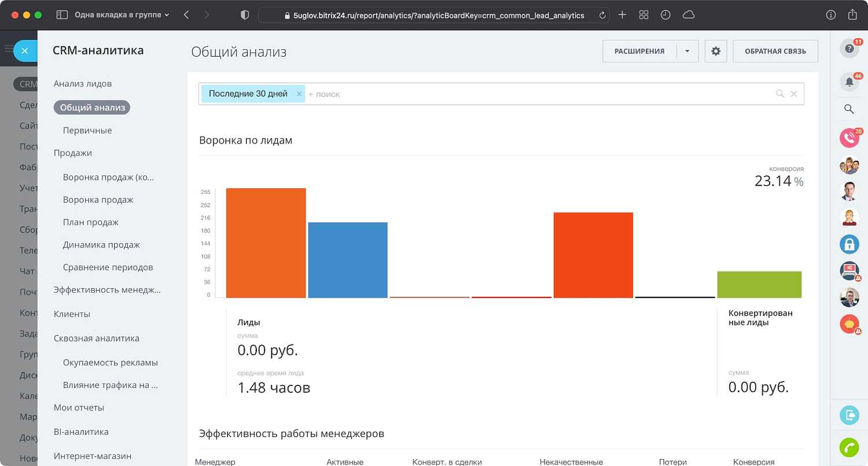
Task: Remove the Последние 30 дней filter chip
Action: [299, 93]
